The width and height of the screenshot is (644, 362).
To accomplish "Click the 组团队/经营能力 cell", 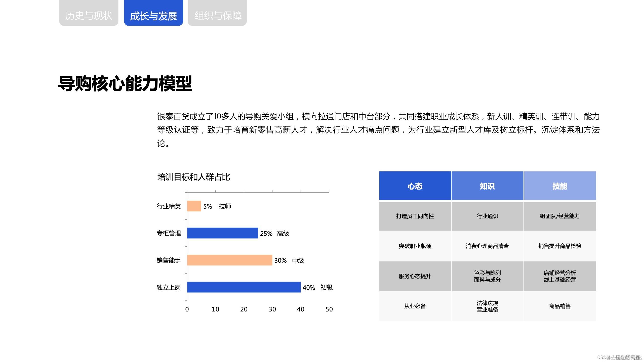I will pyautogui.click(x=560, y=216).
